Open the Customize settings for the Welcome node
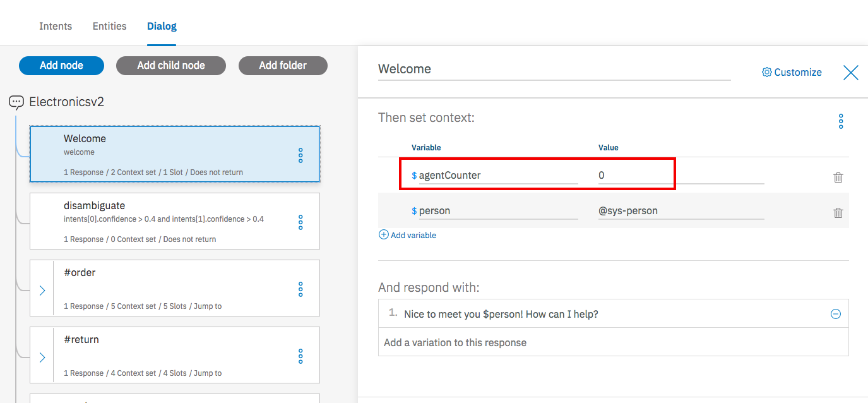The image size is (868, 403). pos(791,72)
